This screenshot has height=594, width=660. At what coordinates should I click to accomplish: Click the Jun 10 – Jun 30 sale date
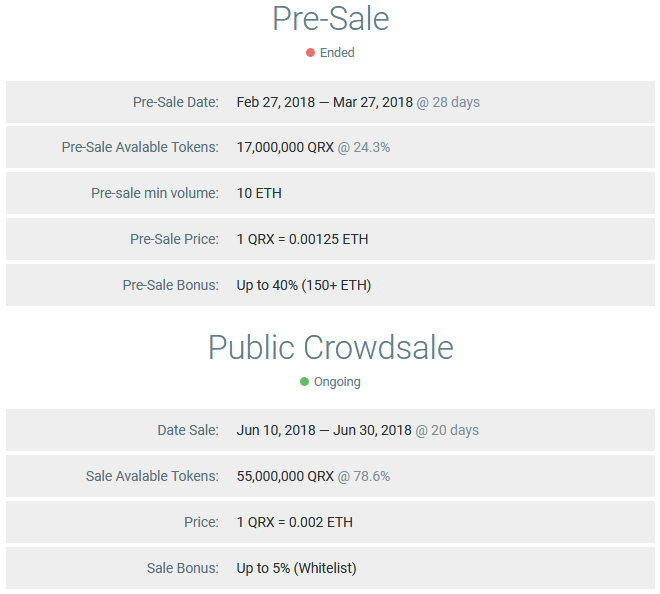point(324,431)
